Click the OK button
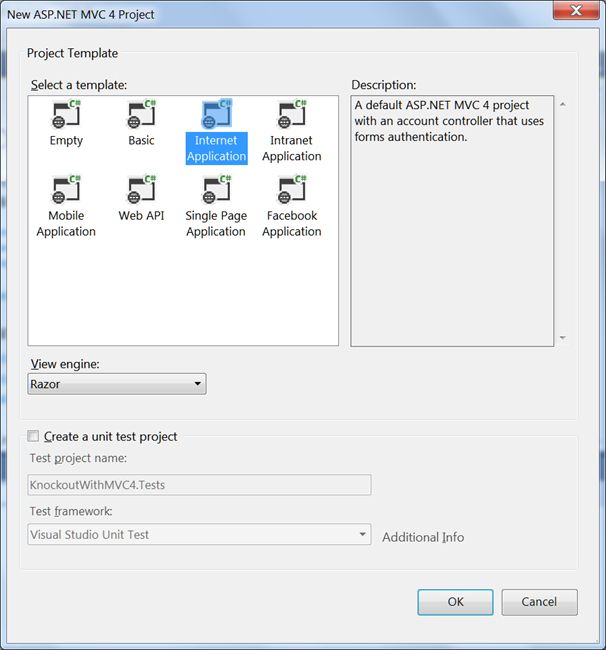Screen dimensions: 606x650 click(455, 602)
